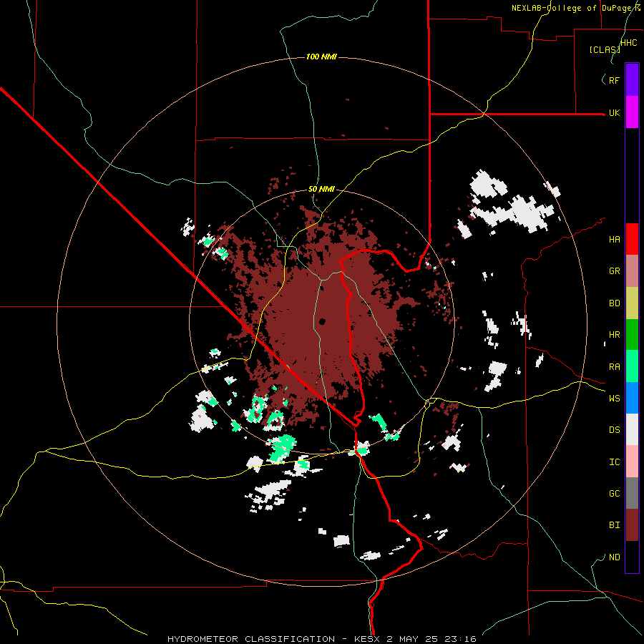
Task: Select the dusty pink GR legend swatch
Action: [x=632, y=271]
